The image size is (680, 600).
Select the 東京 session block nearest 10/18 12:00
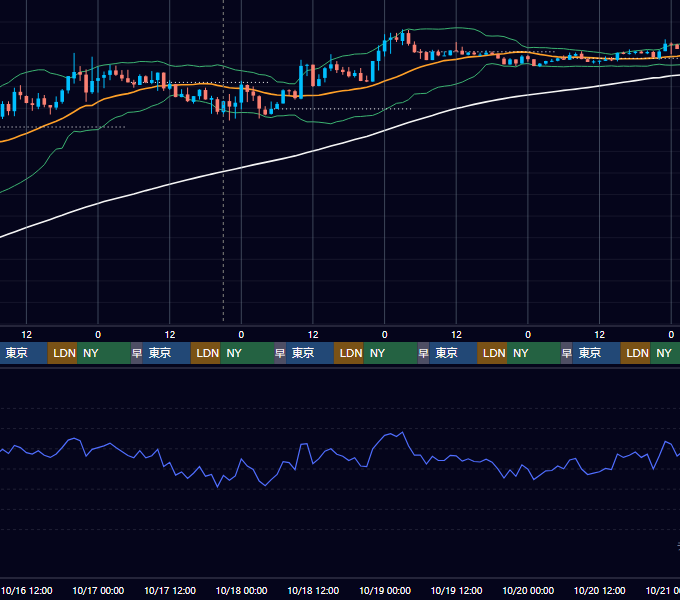coord(310,353)
